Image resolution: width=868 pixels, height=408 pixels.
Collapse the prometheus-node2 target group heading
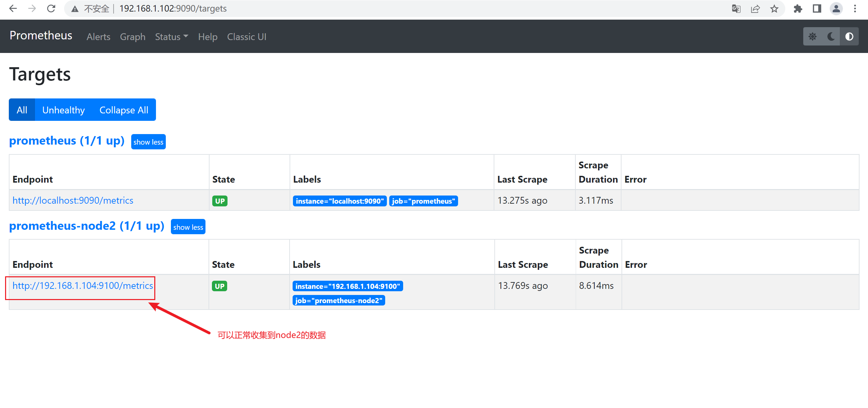tap(87, 226)
